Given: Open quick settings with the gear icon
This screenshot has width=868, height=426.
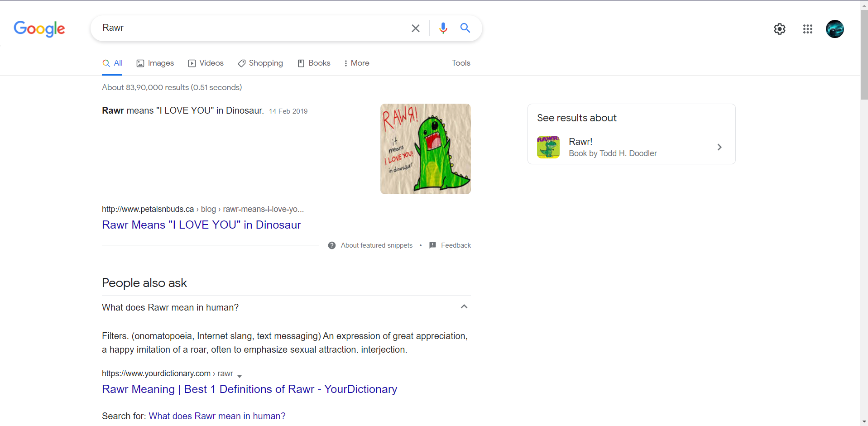Looking at the screenshot, I should [780, 29].
